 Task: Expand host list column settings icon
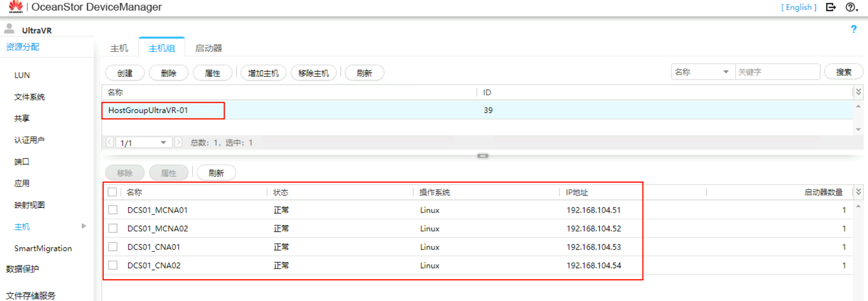tap(858, 193)
